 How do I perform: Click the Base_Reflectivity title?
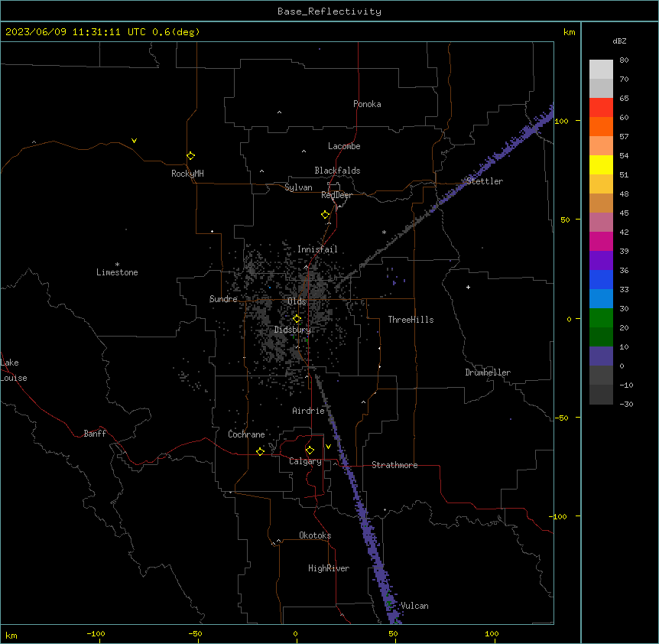pos(329,11)
